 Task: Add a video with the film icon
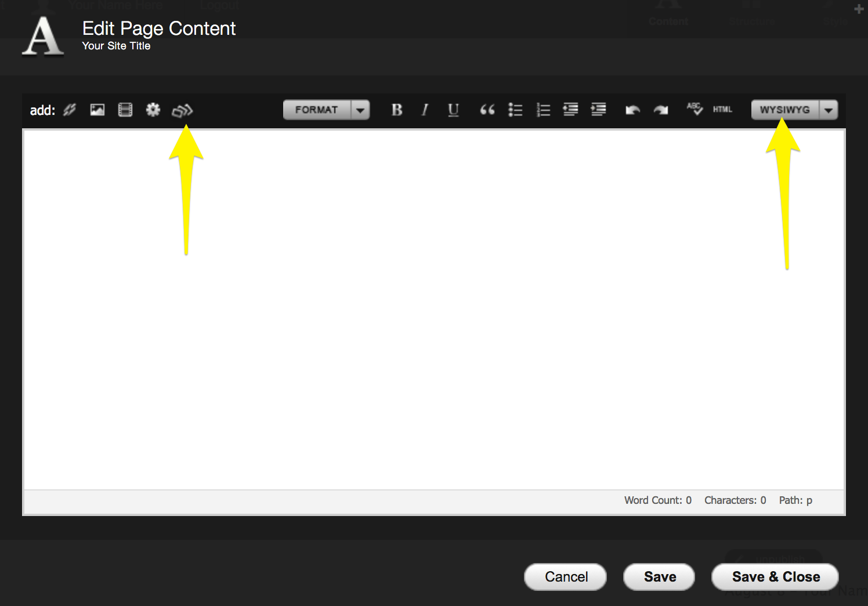click(125, 110)
